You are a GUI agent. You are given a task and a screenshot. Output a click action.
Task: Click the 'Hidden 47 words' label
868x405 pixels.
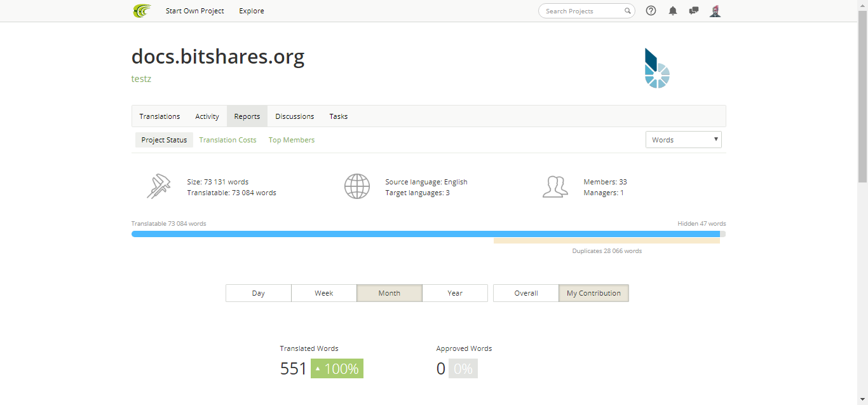[702, 224]
